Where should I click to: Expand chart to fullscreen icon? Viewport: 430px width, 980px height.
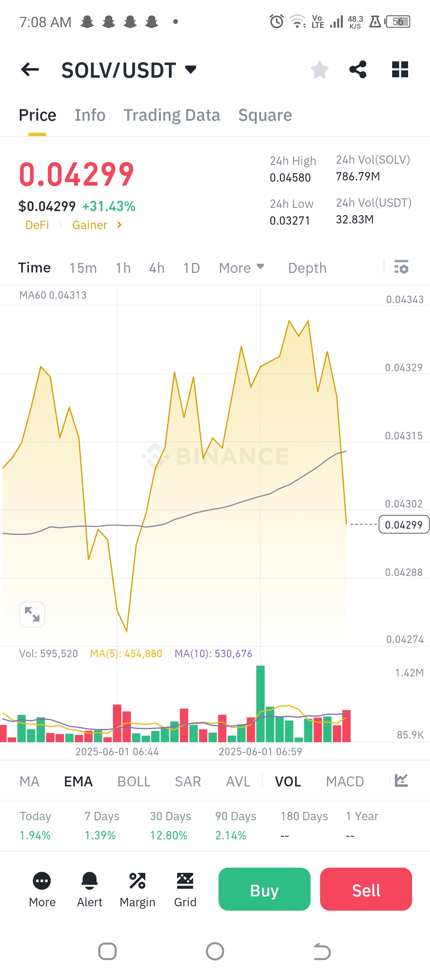click(32, 614)
